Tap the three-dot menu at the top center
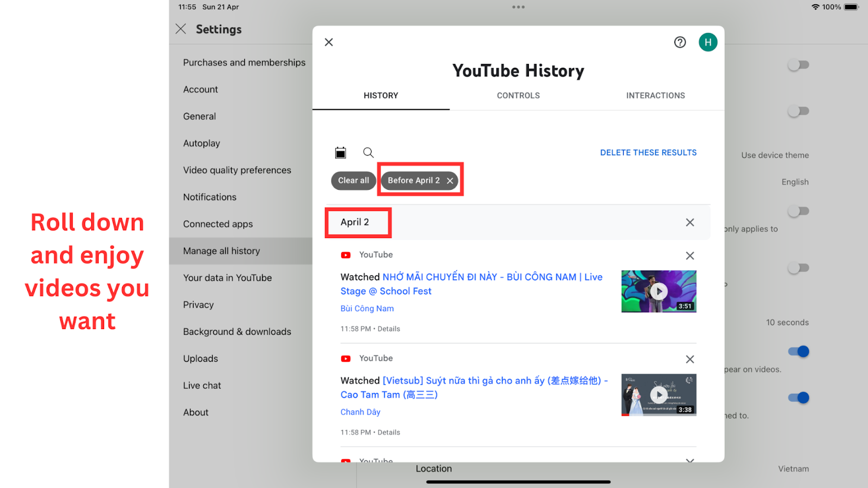The height and width of the screenshot is (488, 868). click(x=518, y=7)
